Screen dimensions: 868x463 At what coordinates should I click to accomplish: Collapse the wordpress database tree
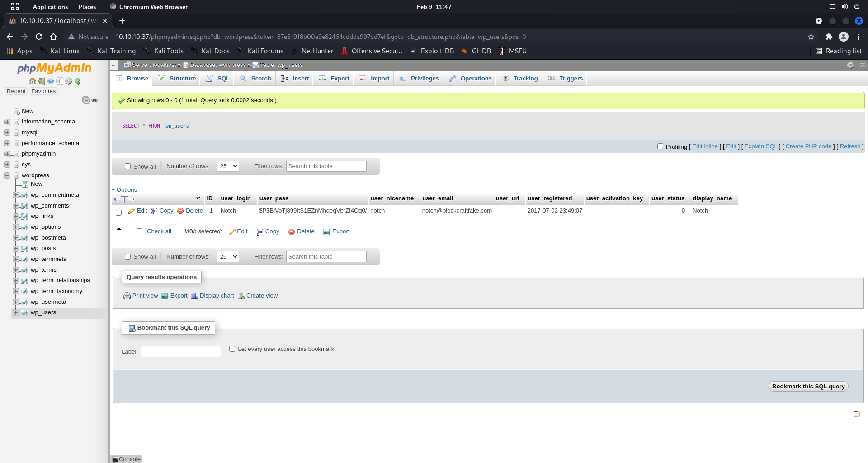pyautogui.click(x=7, y=175)
